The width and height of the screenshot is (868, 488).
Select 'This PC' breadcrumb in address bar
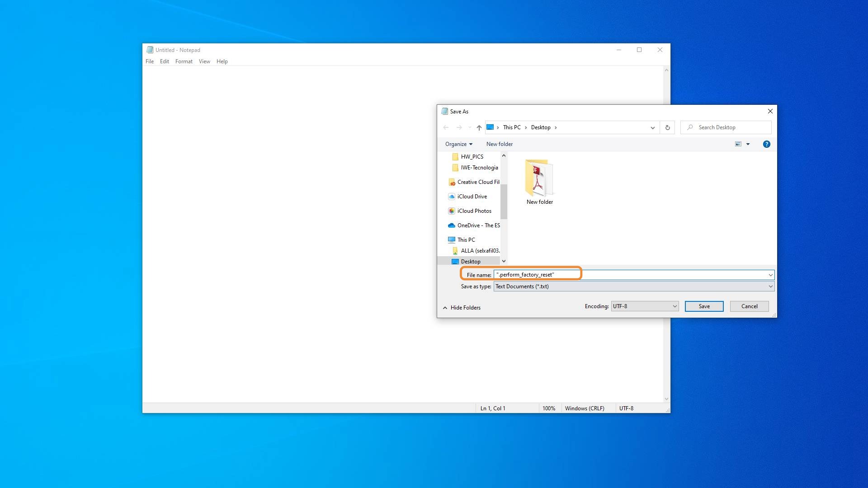point(512,127)
